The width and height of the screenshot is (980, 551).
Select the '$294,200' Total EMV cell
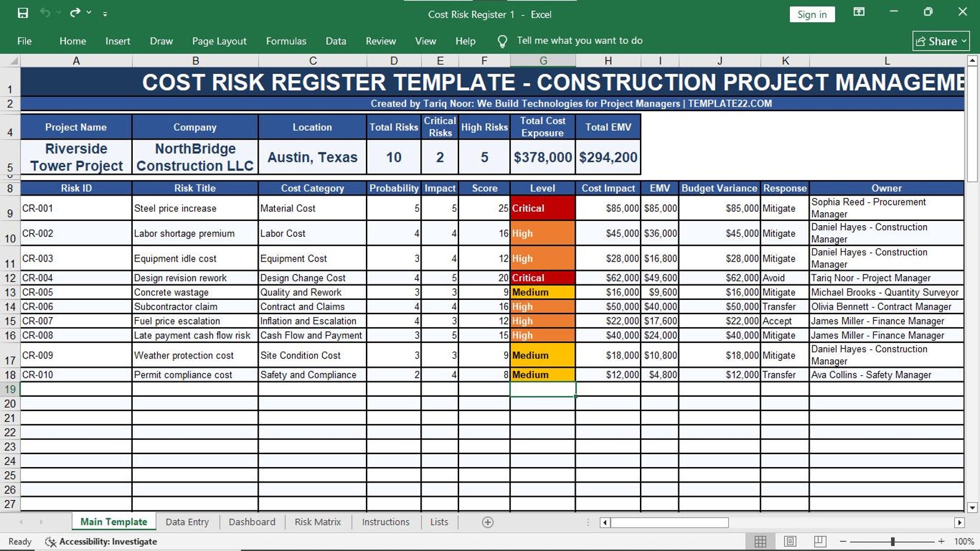click(608, 157)
